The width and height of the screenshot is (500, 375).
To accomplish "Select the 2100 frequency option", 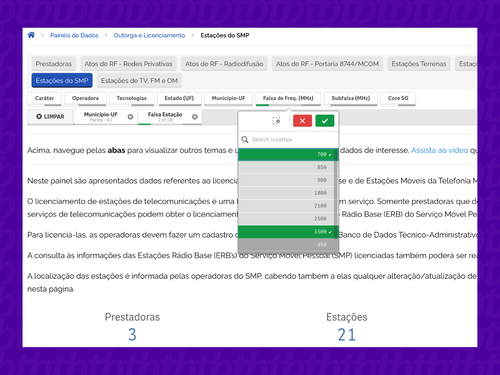I will [286, 206].
